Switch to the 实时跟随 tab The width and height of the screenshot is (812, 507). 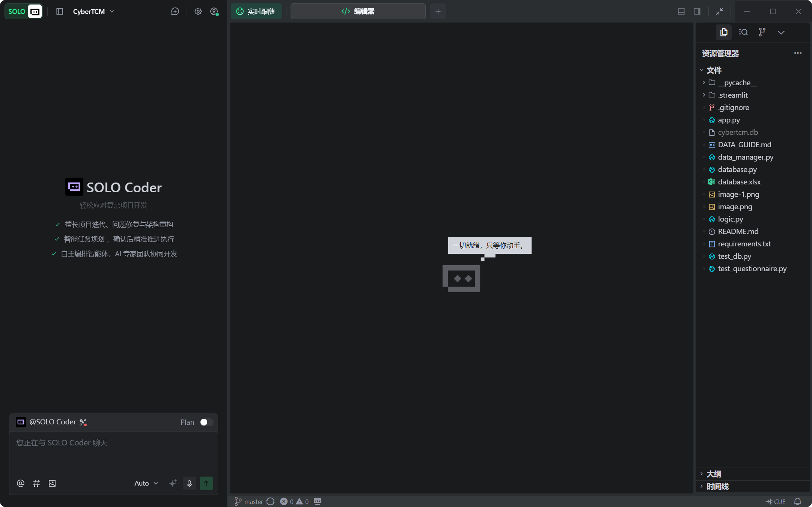tap(256, 11)
